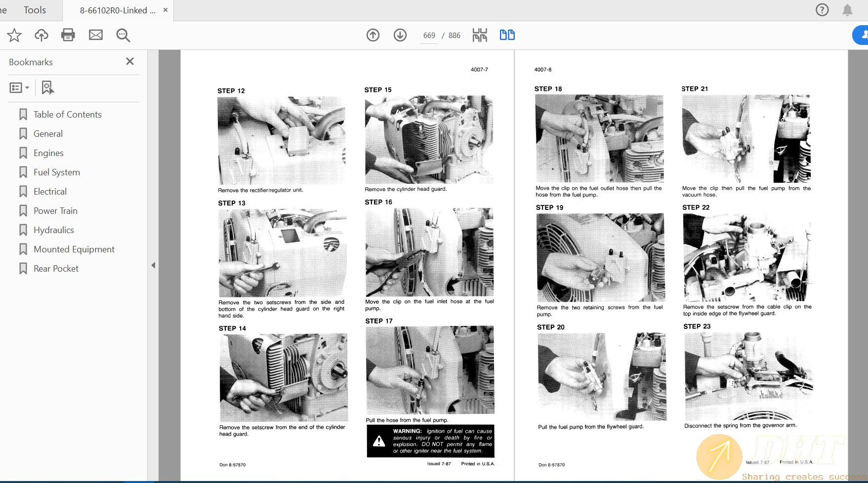868x483 pixels.
Task: Click the star bookmark icon in toolbar
Action: (x=14, y=35)
